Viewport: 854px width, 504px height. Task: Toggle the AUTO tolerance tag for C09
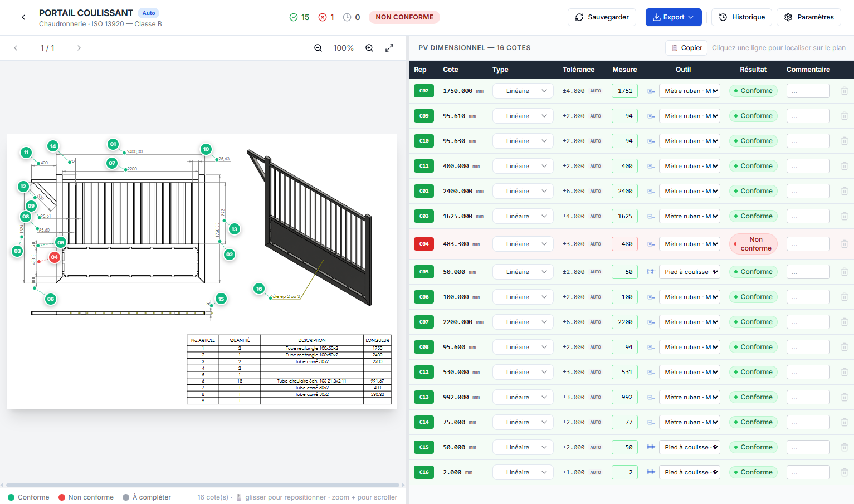[596, 116]
